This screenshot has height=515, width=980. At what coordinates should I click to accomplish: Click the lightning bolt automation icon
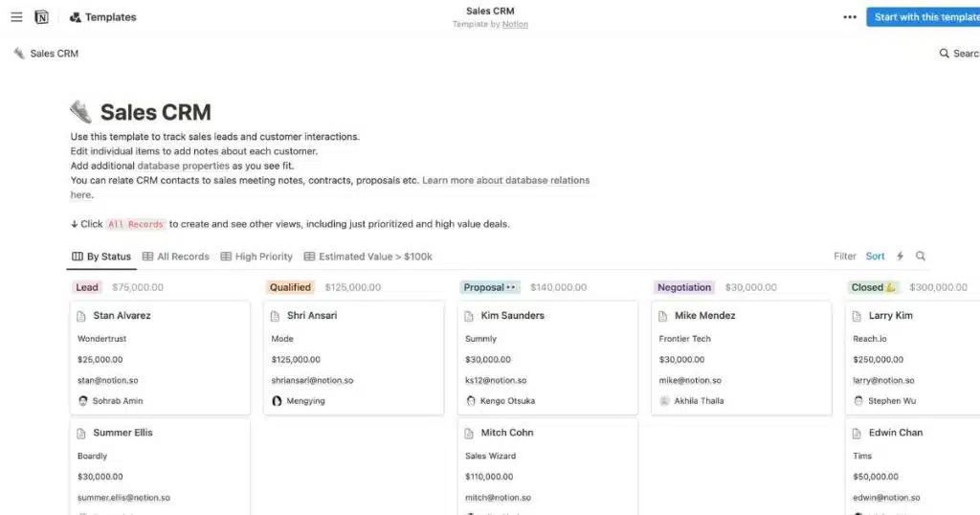click(900, 257)
